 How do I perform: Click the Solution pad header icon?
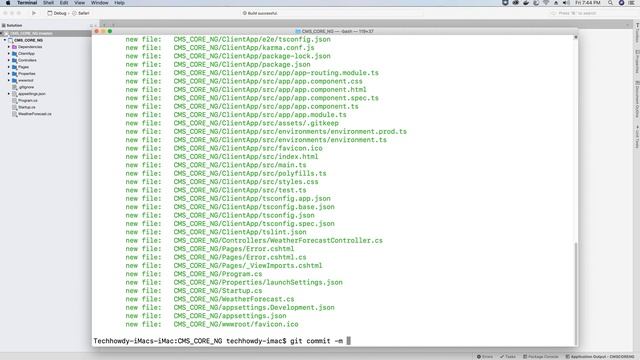(3, 25)
